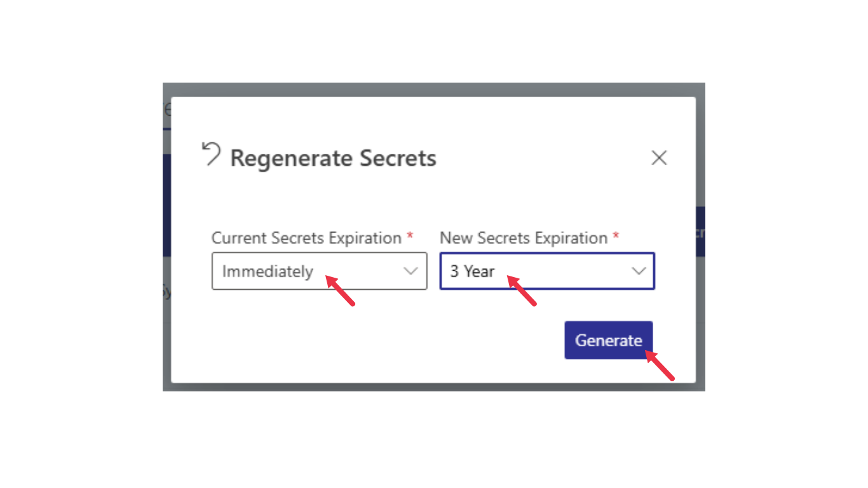Click the red arrow pointing at Generate

click(x=660, y=365)
